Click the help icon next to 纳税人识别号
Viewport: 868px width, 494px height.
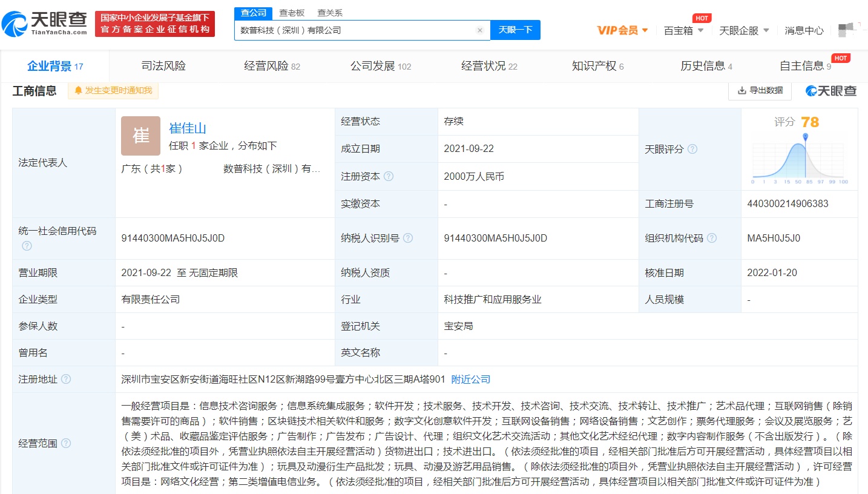tap(408, 238)
